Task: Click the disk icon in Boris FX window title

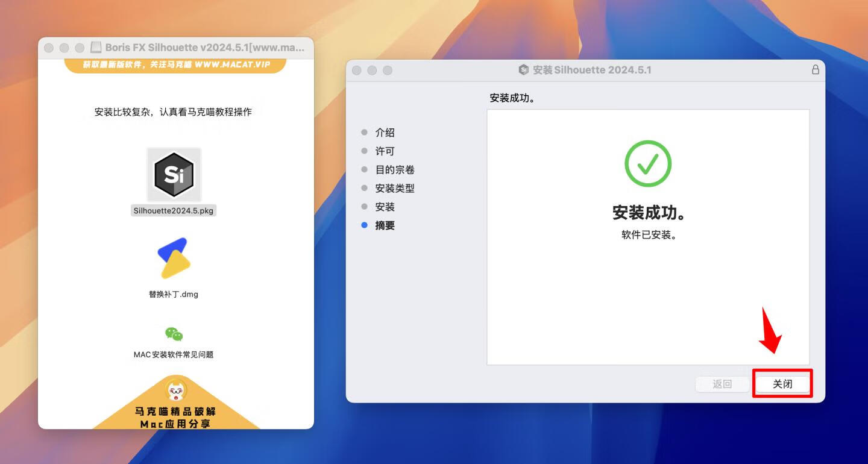Action: 96,48
